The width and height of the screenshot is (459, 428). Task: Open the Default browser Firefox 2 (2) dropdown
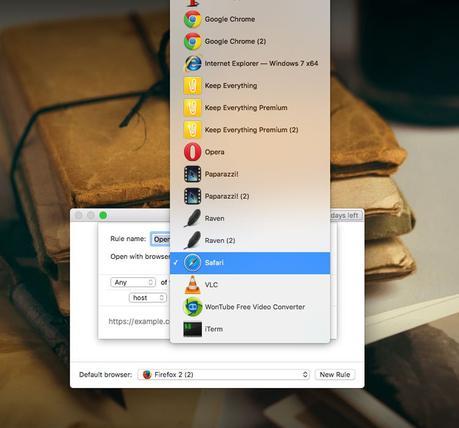click(224, 374)
